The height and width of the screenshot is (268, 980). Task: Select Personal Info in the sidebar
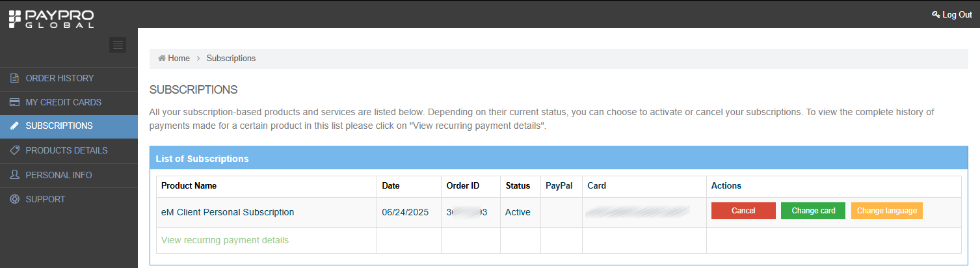[x=59, y=175]
